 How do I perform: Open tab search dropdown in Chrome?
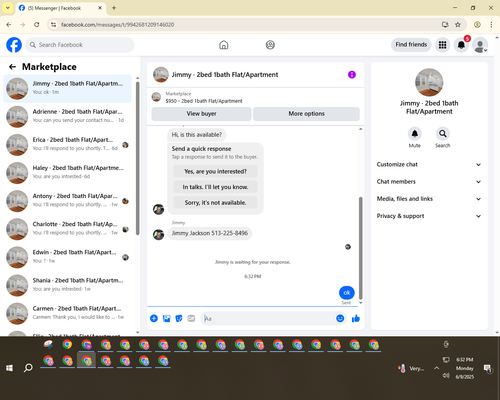point(8,8)
